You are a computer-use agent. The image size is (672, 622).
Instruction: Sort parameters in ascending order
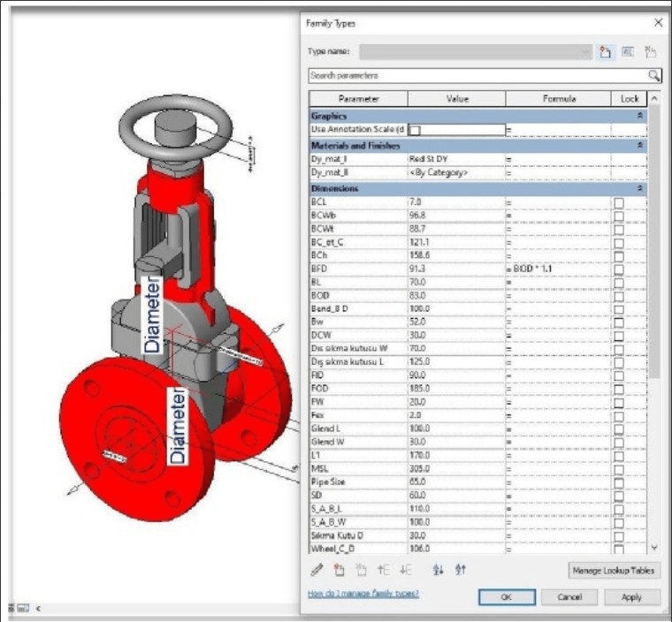[438, 570]
